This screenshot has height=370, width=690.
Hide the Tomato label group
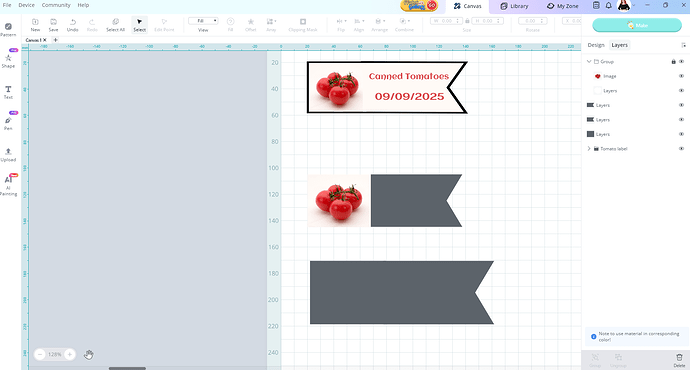coord(681,149)
